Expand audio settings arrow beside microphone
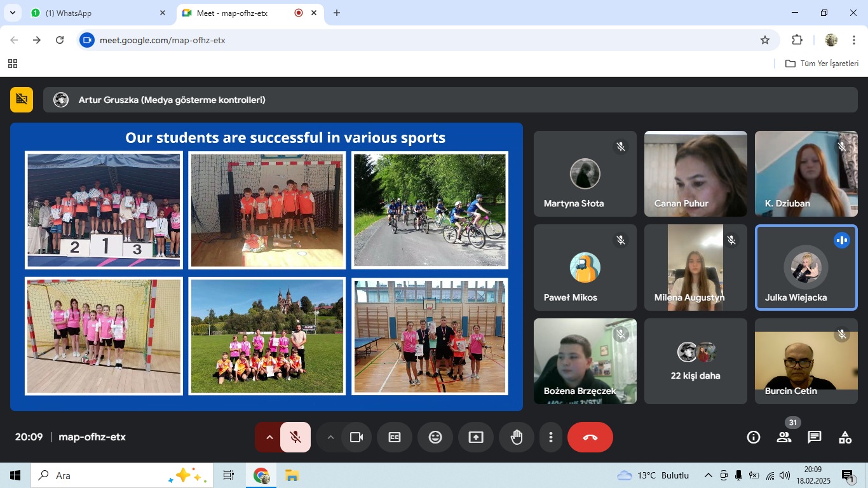The height and width of the screenshot is (488, 868). [x=269, y=437]
